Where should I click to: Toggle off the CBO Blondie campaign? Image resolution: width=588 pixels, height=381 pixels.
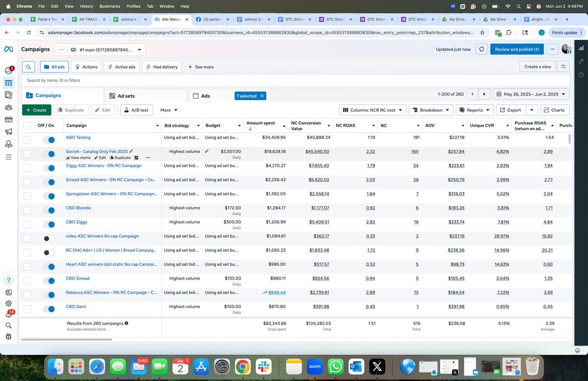point(49,210)
